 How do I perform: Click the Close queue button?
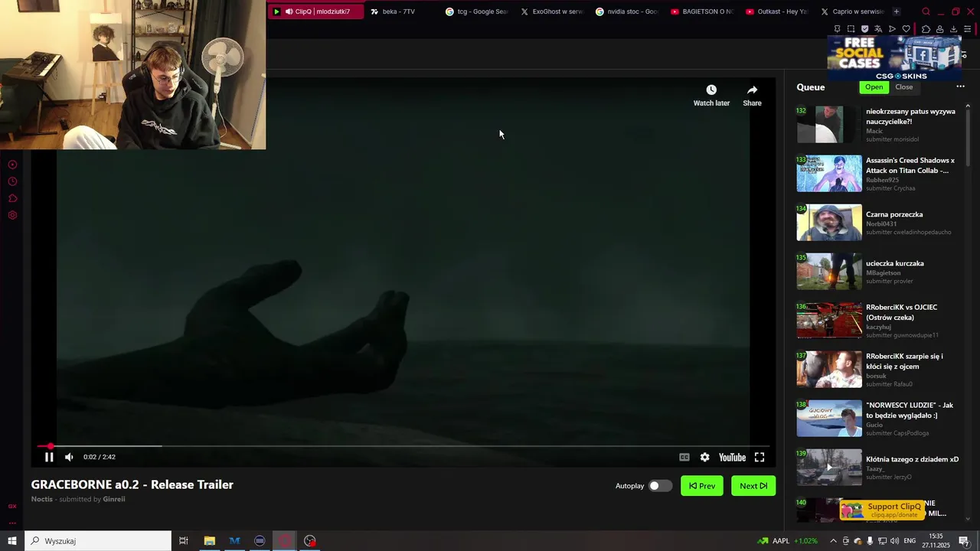click(x=904, y=87)
